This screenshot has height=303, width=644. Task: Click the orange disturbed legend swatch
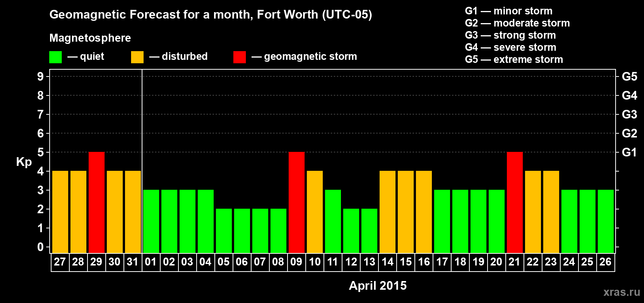(x=137, y=57)
